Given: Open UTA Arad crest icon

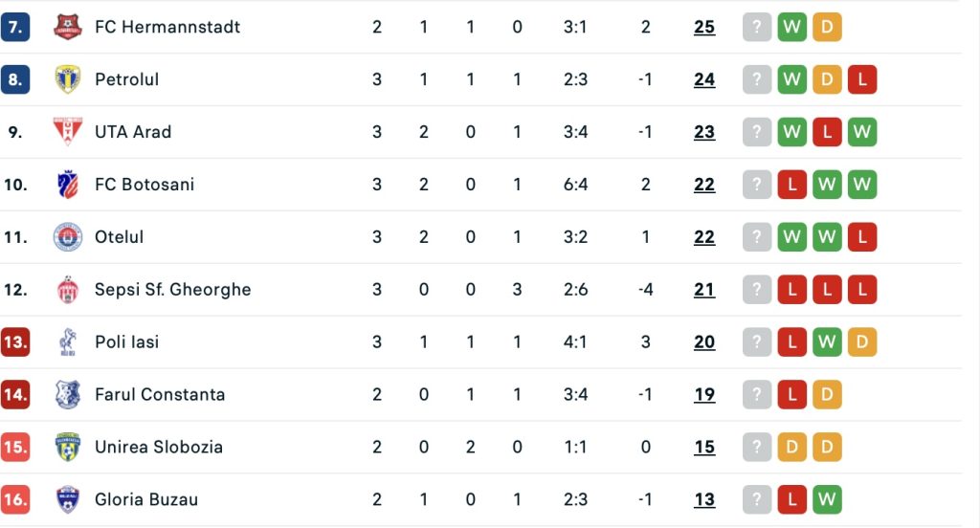Looking at the screenshot, I should (x=68, y=132).
